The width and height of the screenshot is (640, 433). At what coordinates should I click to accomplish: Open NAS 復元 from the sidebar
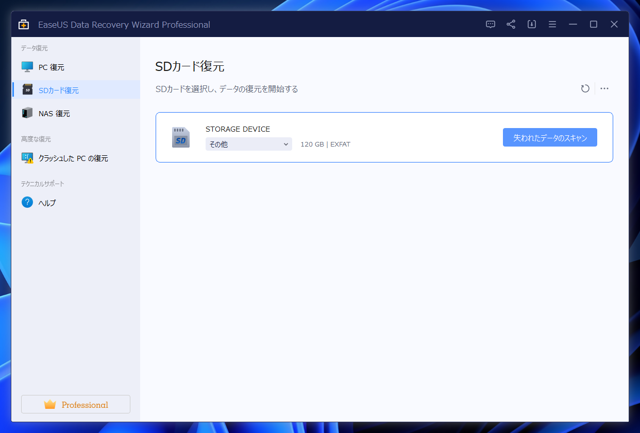coord(76,113)
